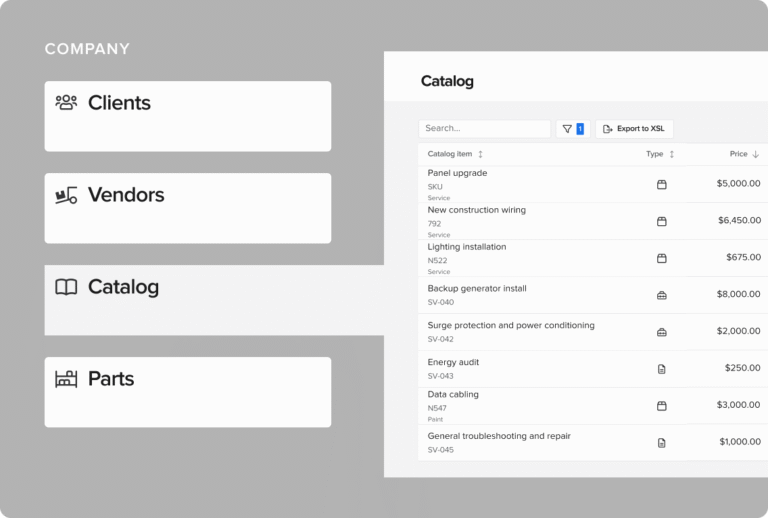768x518 pixels.
Task: Open the Clients section
Action: [x=188, y=116]
